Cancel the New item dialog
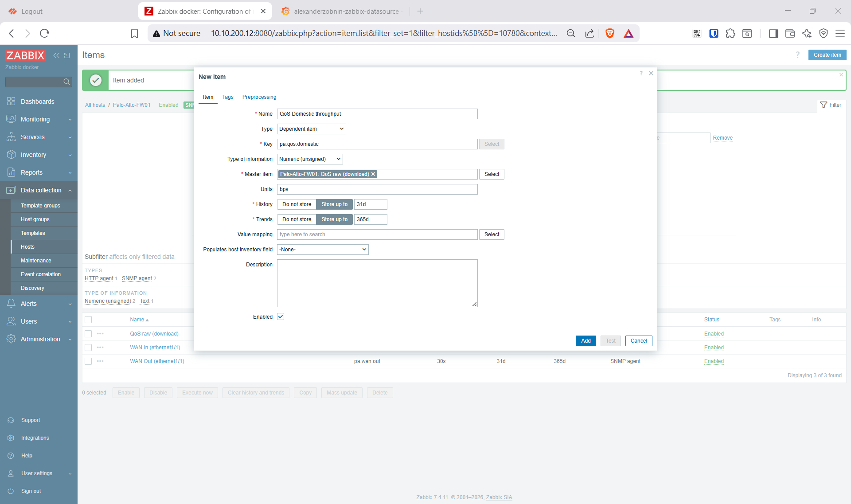 [639, 341]
